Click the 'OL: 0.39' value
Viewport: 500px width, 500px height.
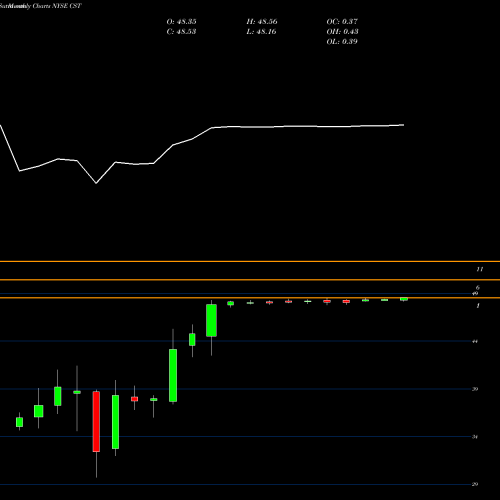point(342,42)
